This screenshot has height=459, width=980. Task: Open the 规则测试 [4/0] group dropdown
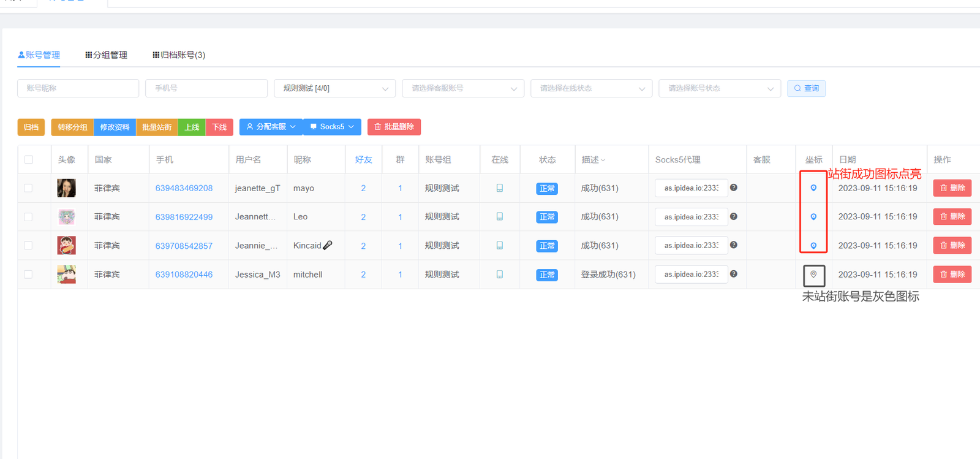pyautogui.click(x=334, y=88)
